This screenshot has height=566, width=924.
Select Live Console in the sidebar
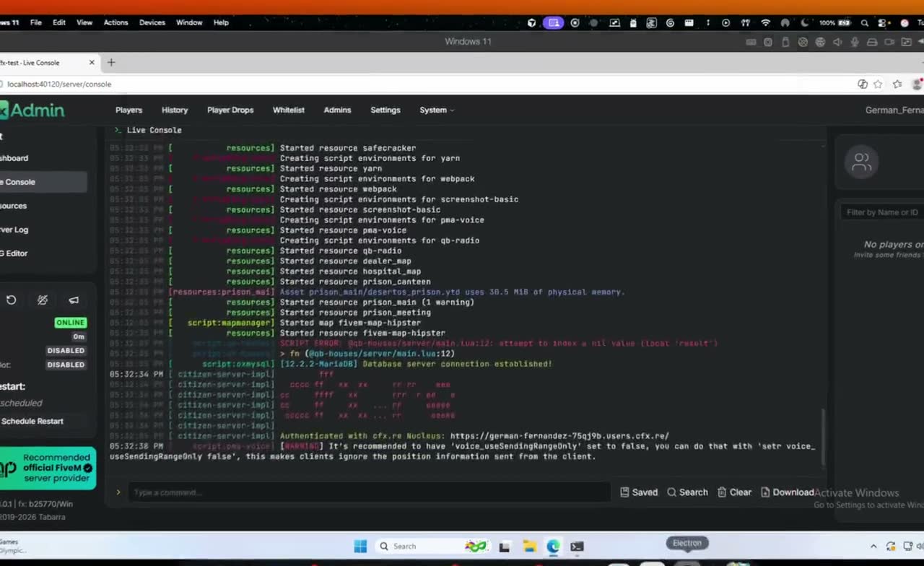[x=42, y=182]
